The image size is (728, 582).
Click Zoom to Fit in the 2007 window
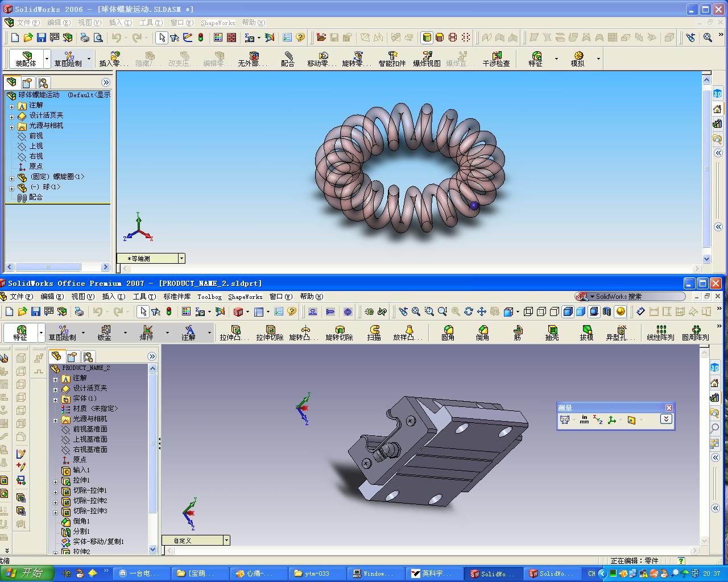pos(416,311)
